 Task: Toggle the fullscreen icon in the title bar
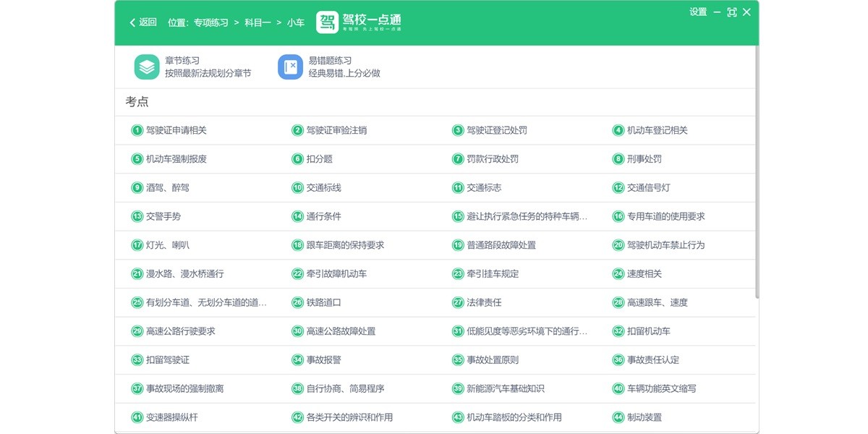point(732,12)
